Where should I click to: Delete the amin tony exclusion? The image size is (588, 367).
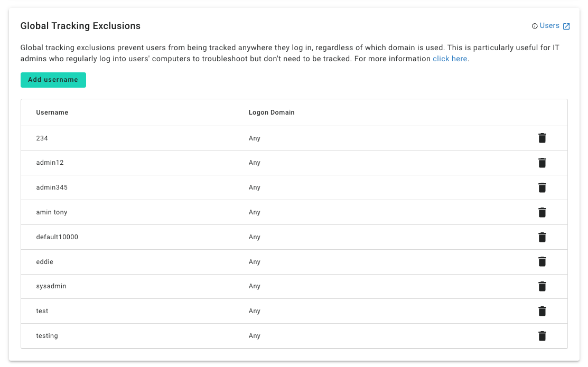(x=542, y=212)
